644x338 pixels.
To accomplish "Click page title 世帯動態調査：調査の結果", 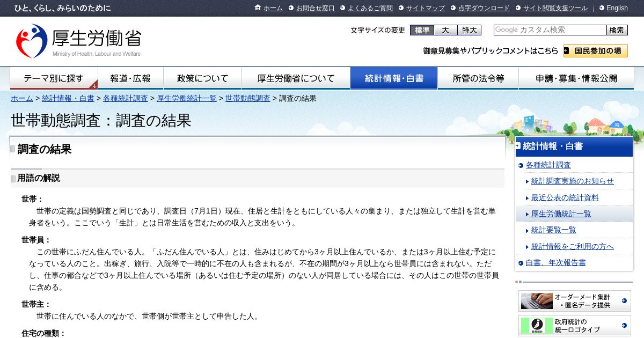I will click(101, 120).
